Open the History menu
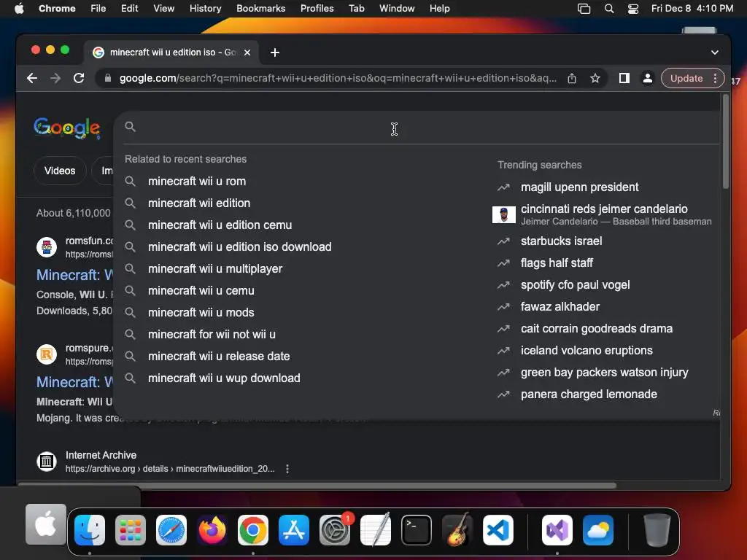The height and width of the screenshot is (560, 747). (205, 9)
